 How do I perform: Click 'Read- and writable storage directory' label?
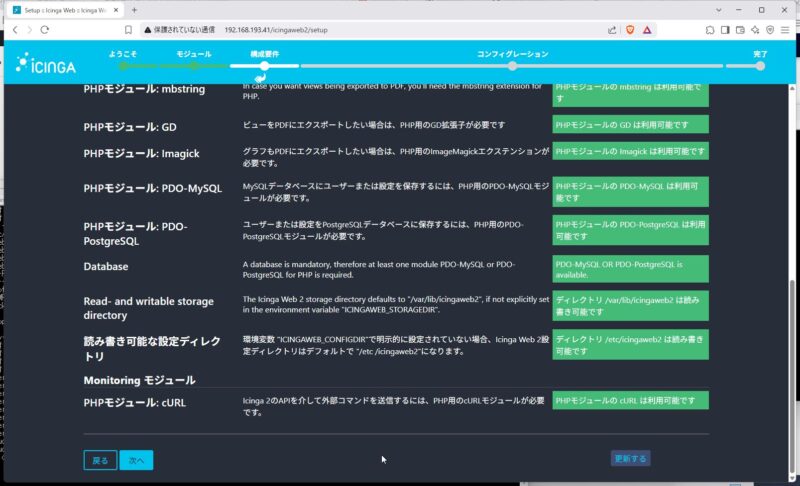click(148, 308)
